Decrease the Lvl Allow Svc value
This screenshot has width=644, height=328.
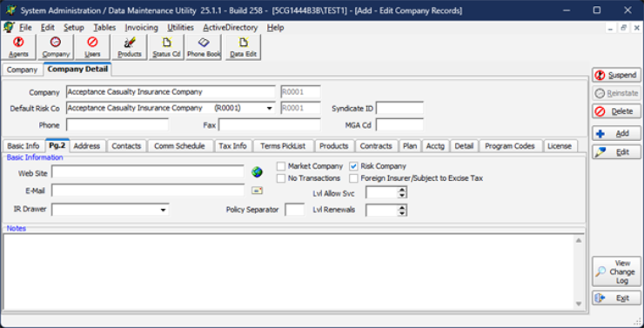point(402,196)
